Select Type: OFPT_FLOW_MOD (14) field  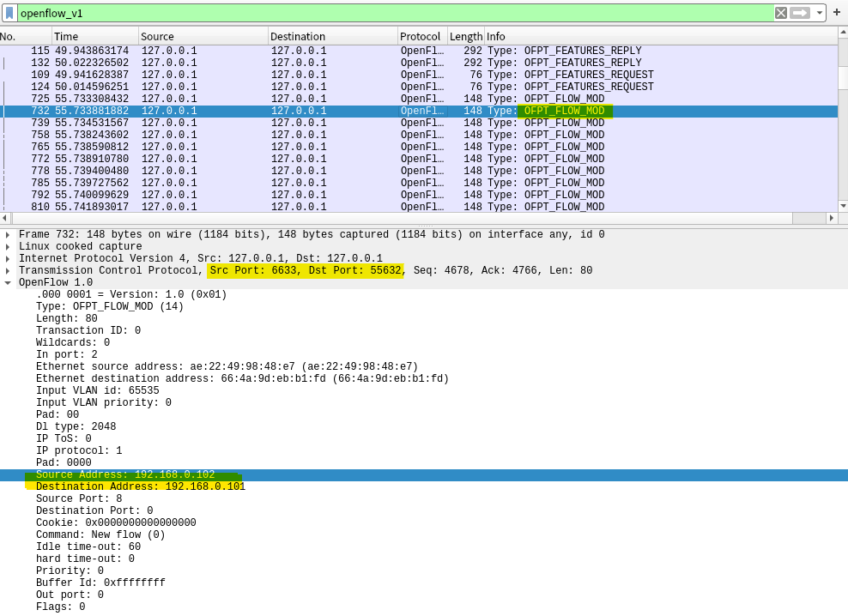tap(110, 306)
